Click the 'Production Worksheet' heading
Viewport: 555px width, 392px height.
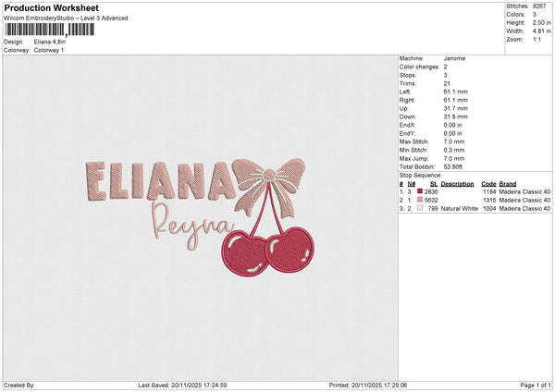(x=52, y=7)
